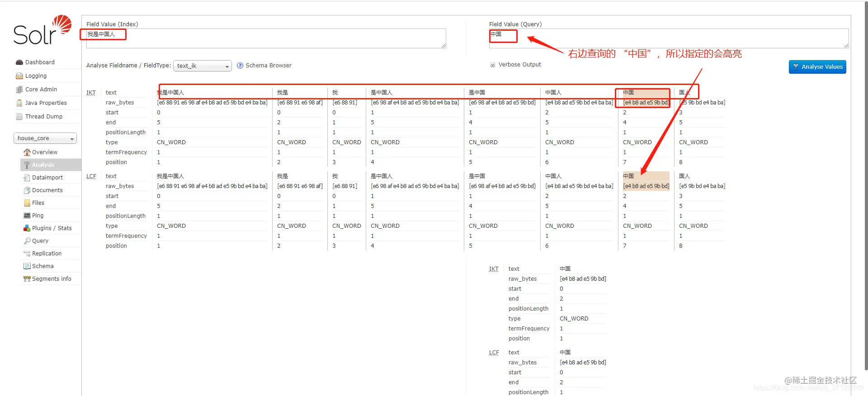
Task: Open the Query menu item
Action: (x=40, y=241)
